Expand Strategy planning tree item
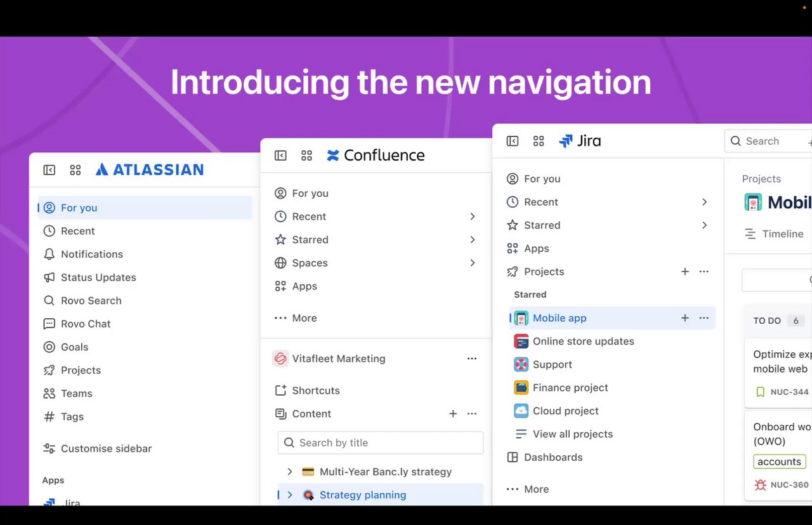Screen dimensions: 812x525 click(x=290, y=495)
